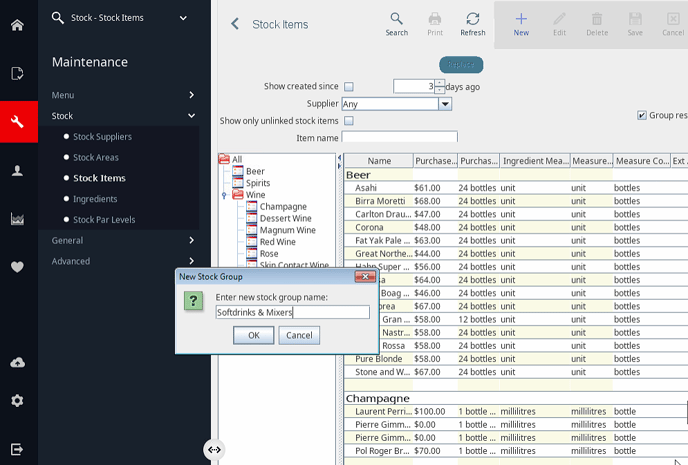Open the Home icon in sidebar

click(17, 25)
